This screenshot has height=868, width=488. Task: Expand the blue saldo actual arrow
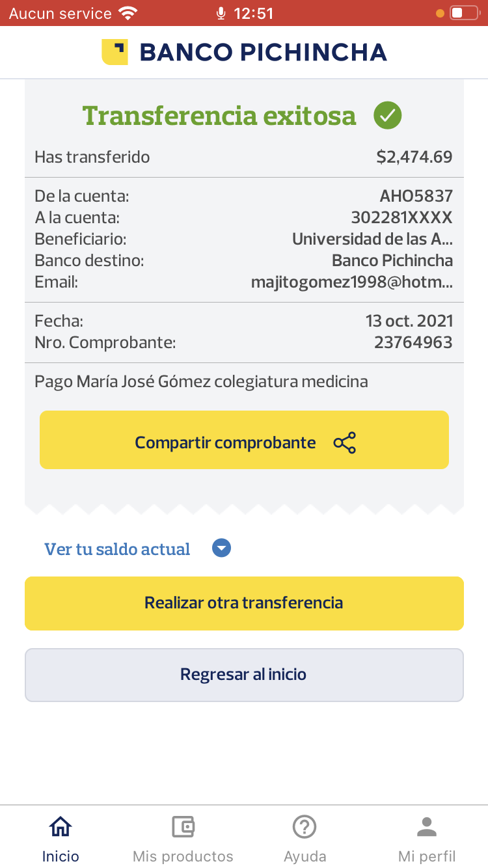click(x=222, y=549)
